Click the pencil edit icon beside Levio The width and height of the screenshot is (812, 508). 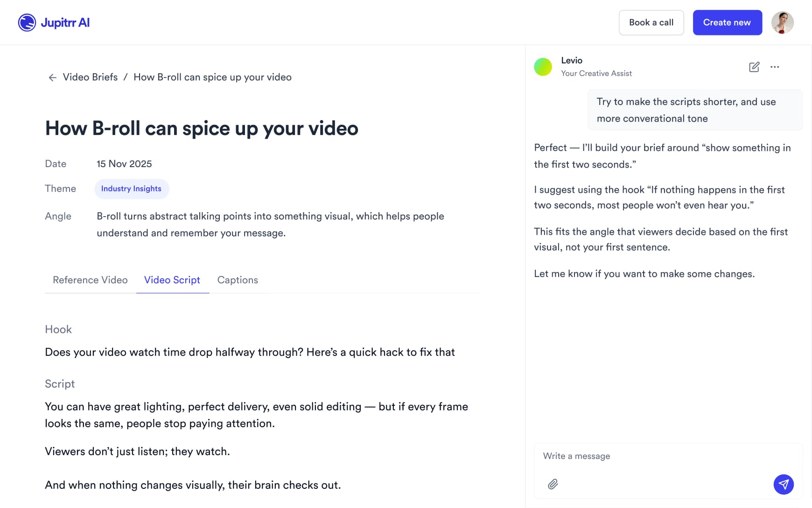click(x=754, y=67)
